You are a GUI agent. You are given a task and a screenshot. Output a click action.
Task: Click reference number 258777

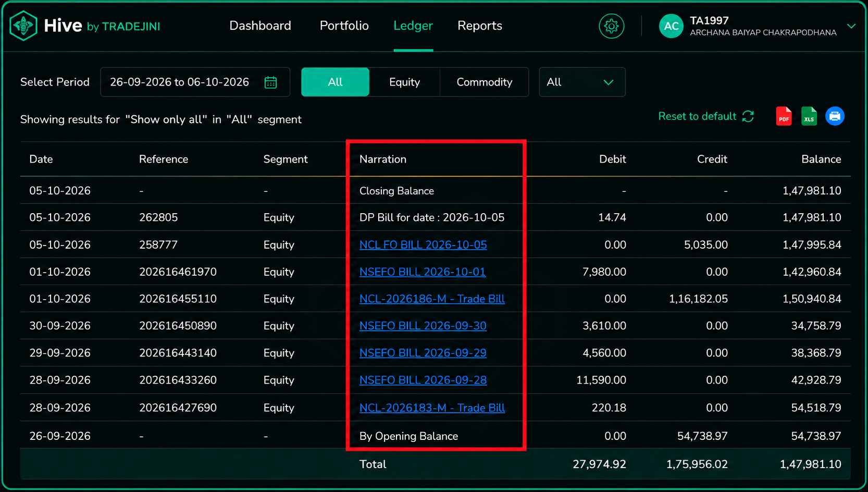pyautogui.click(x=158, y=245)
